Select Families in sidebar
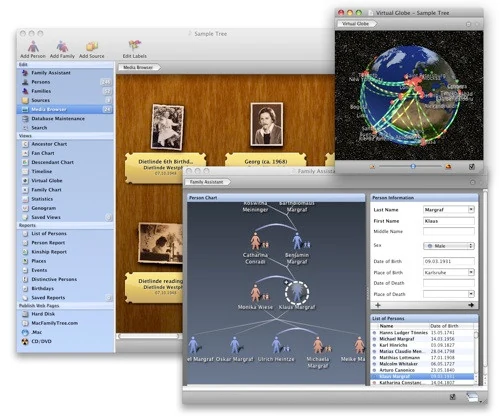This screenshot has height=417, width=500. [x=65, y=91]
